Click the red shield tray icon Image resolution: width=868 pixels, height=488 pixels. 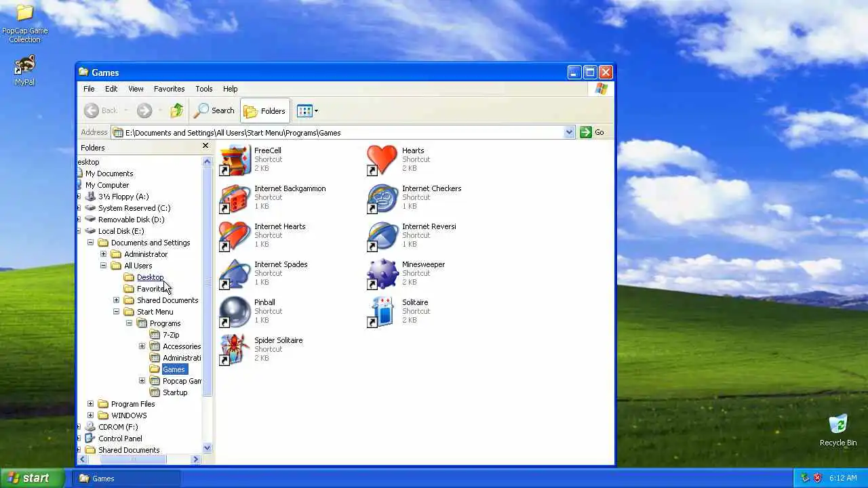pos(817,478)
